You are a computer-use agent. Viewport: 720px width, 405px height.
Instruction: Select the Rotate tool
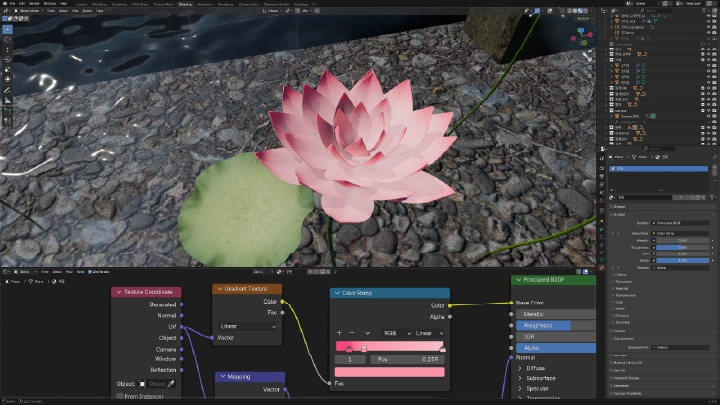[x=7, y=60]
